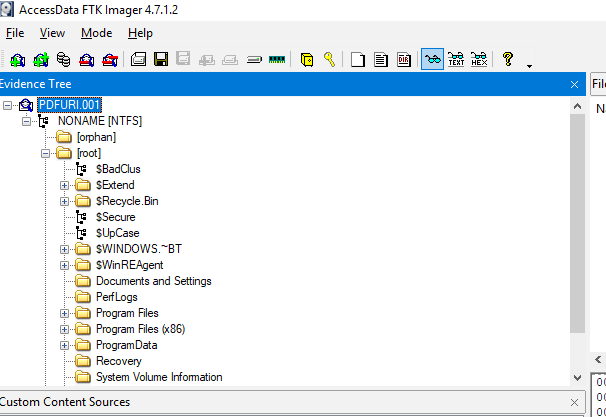Click the grayed Export Logical Image icon
Screen dimensions: 606x417
pos(183,59)
